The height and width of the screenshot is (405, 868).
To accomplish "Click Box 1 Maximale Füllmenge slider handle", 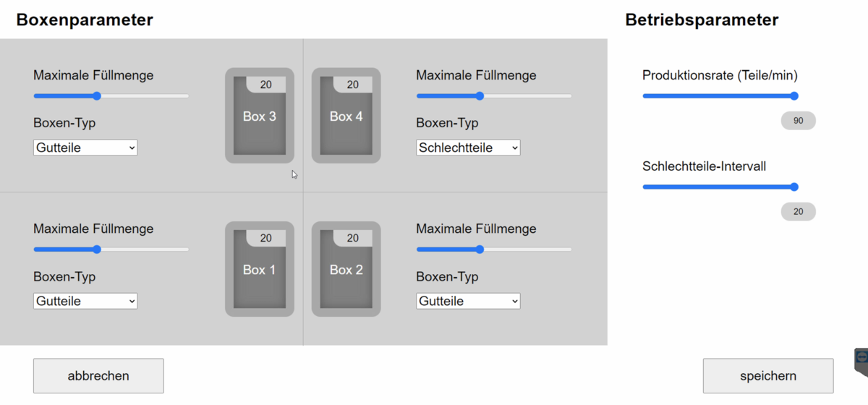I will point(97,250).
